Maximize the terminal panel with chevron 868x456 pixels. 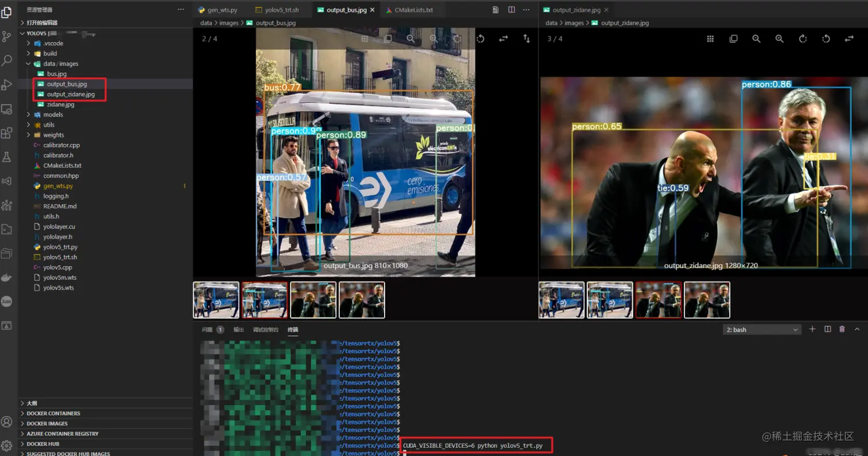point(857,329)
